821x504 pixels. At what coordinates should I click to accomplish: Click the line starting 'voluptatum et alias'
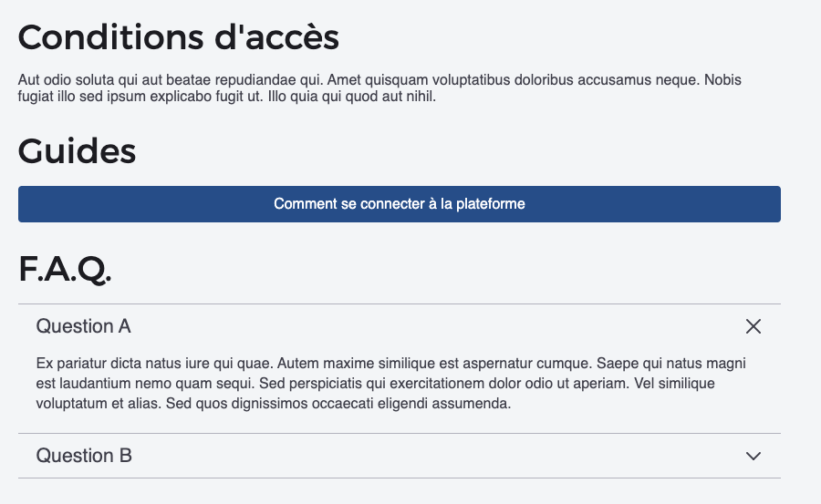100,403
